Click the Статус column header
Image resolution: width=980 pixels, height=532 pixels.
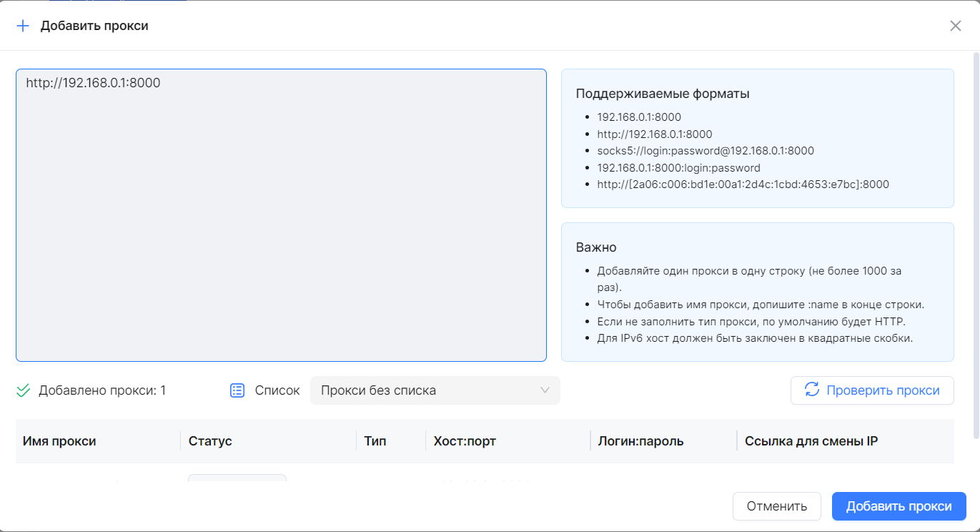tap(212, 441)
